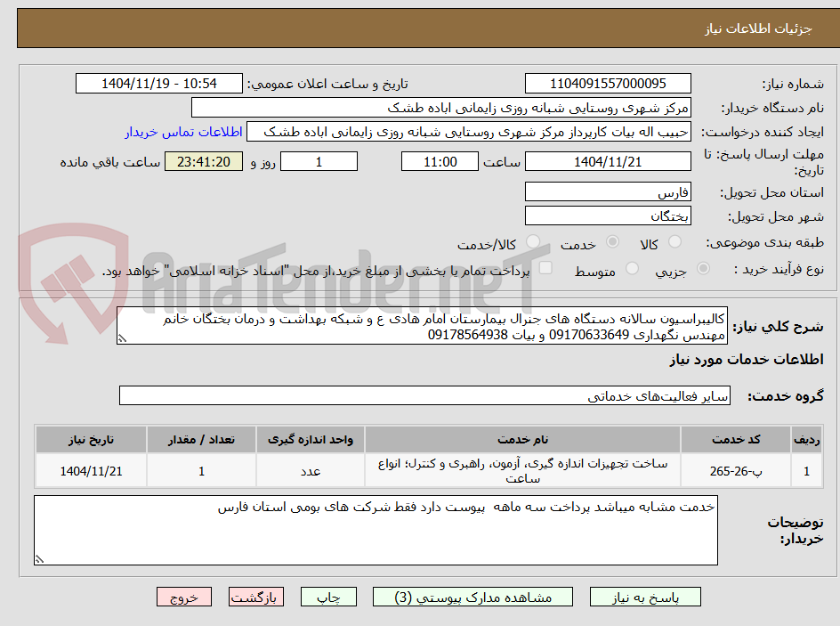Click the شهر محل تحویل field بختگان
Viewport: 840px width, 626px height.
point(608,216)
